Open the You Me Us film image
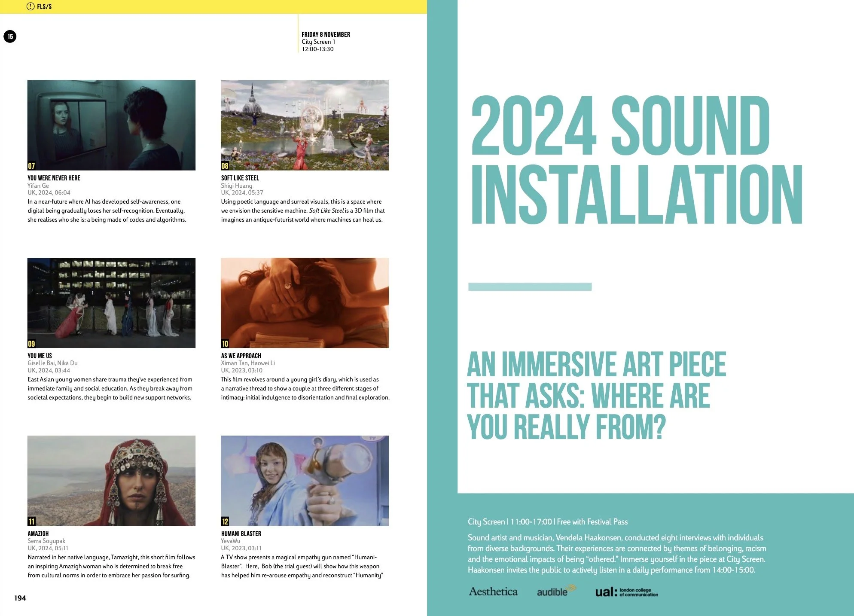This screenshot has height=616, width=854. pyautogui.click(x=111, y=302)
